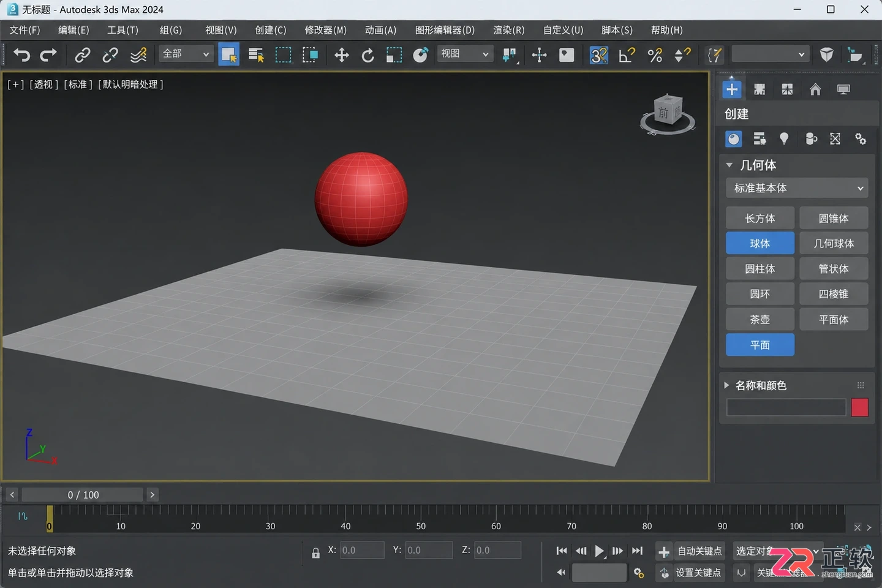This screenshot has height=588, width=882.
Task: Open Select by Name icon
Action: pyautogui.click(x=256, y=55)
